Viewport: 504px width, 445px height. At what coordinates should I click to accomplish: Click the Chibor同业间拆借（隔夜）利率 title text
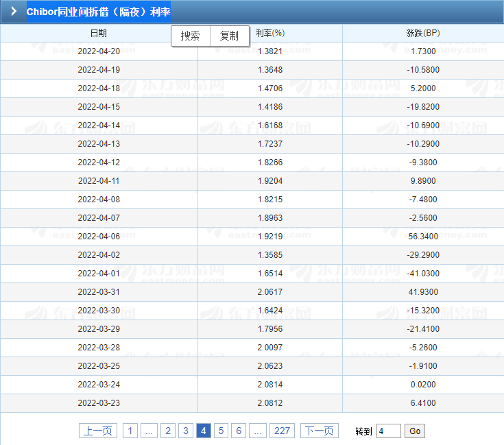point(98,12)
